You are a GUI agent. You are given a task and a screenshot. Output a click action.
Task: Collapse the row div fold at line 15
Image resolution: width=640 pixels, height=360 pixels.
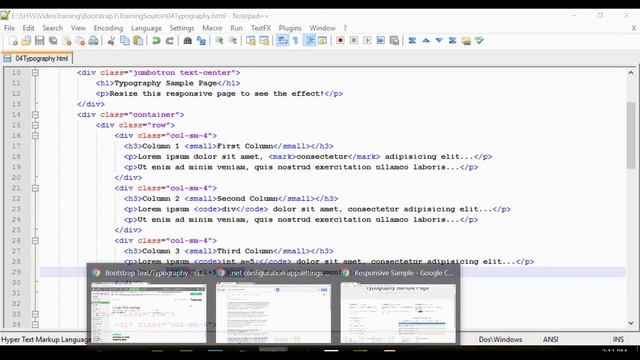pyautogui.click(x=36, y=125)
